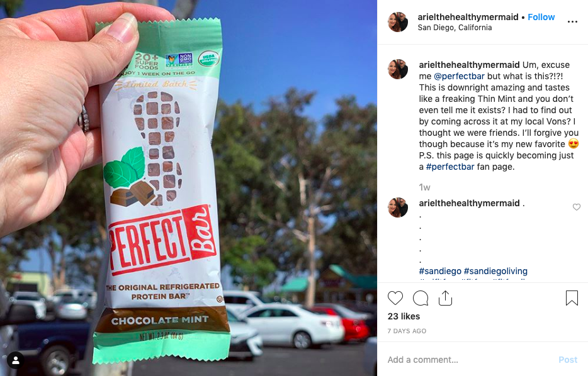The width and height of the screenshot is (588, 376).
Task: Open the header profile avatar
Action: pyautogui.click(x=397, y=22)
